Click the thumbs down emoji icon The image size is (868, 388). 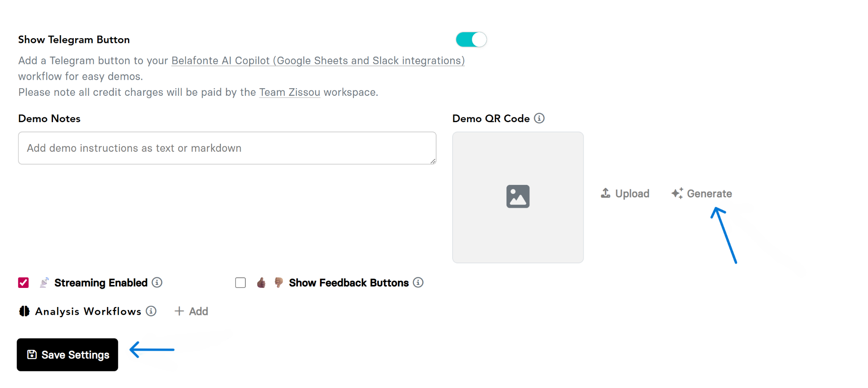pos(278,283)
